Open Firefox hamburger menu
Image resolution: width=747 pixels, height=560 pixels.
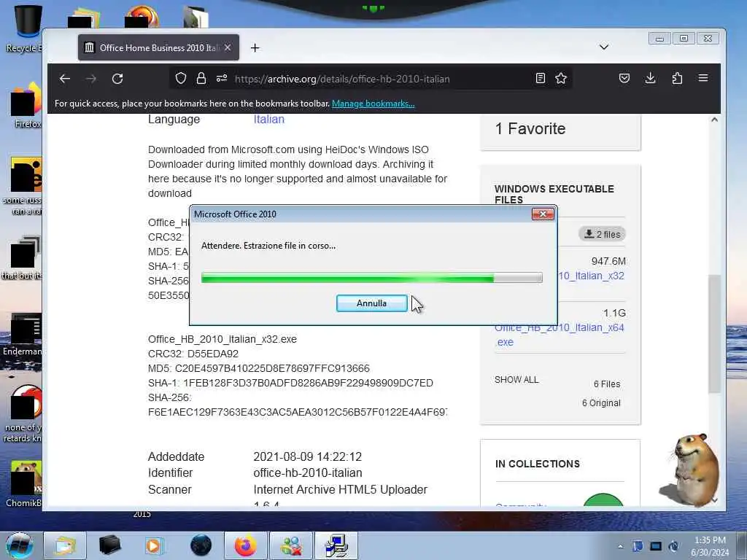[x=703, y=79]
